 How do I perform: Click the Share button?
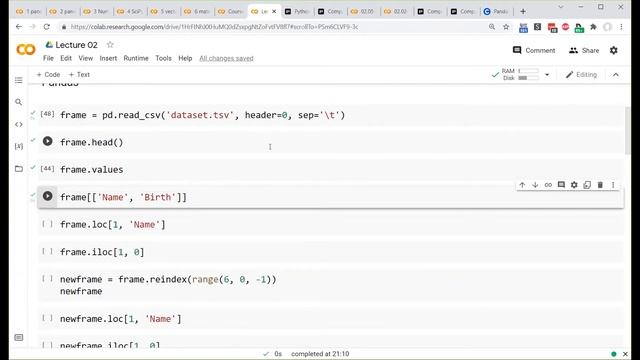(x=584, y=50)
